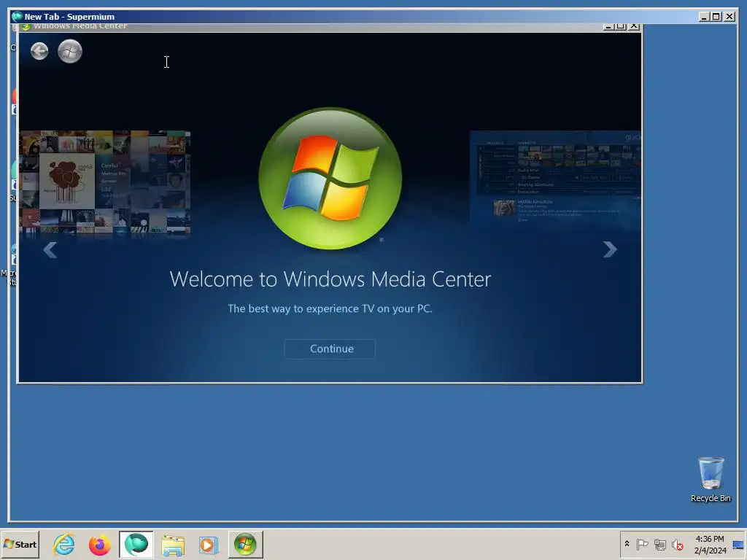This screenshot has width=747, height=560.
Task: Go back using the Media Center back arrow
Action: (x=39, y=51)
